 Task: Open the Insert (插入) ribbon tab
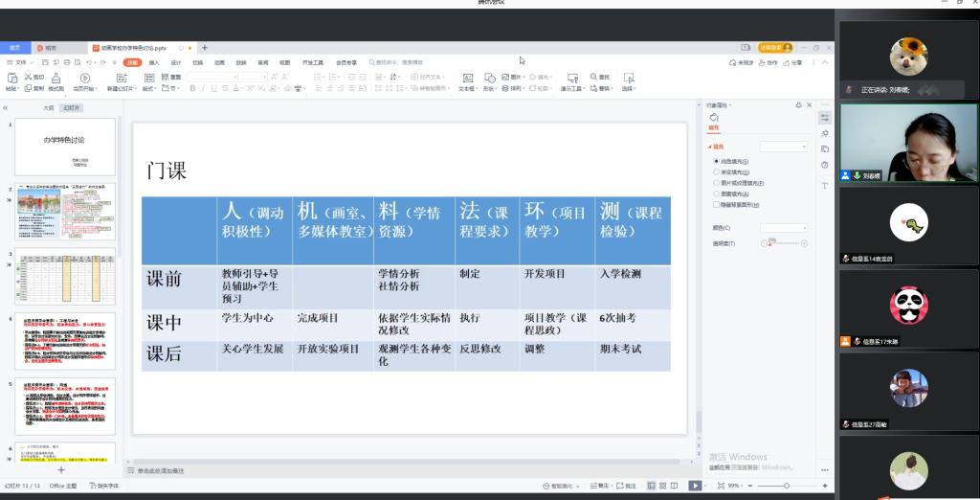(154, 62)
